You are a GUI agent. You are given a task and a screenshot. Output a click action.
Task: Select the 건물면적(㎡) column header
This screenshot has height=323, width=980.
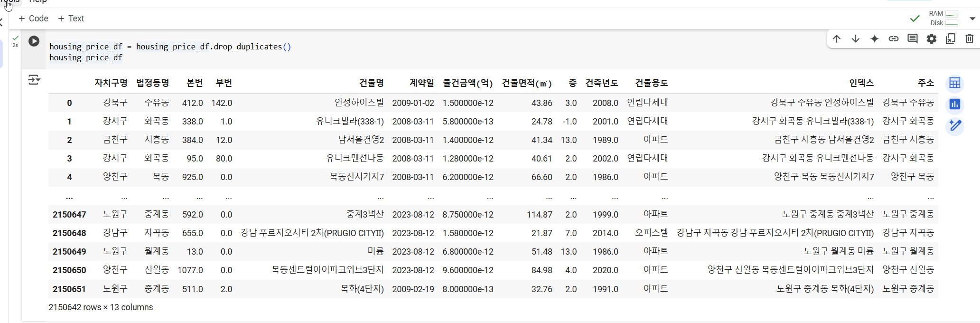[x=527, y=83]
